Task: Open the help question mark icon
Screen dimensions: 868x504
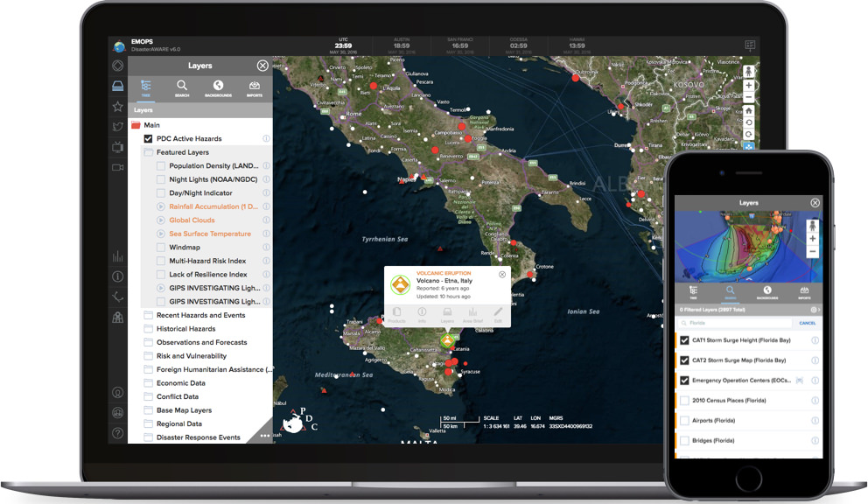Action: 118,433
